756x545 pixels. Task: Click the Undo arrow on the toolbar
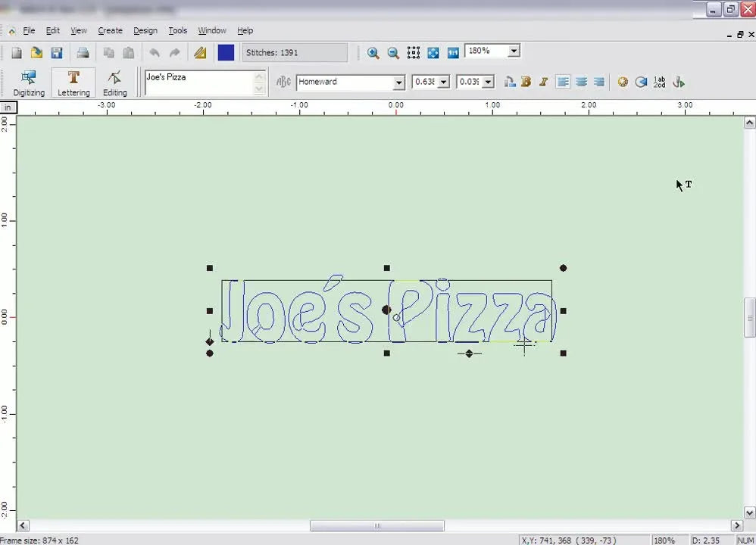(x=155, y=52)
